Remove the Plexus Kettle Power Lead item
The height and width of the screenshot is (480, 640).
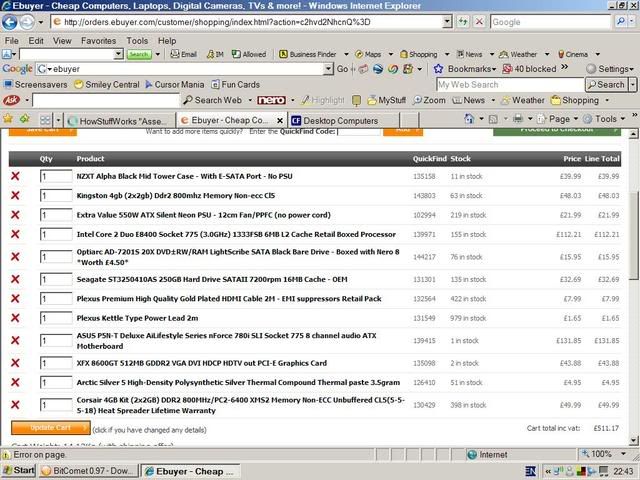click(x=15, y=318)
